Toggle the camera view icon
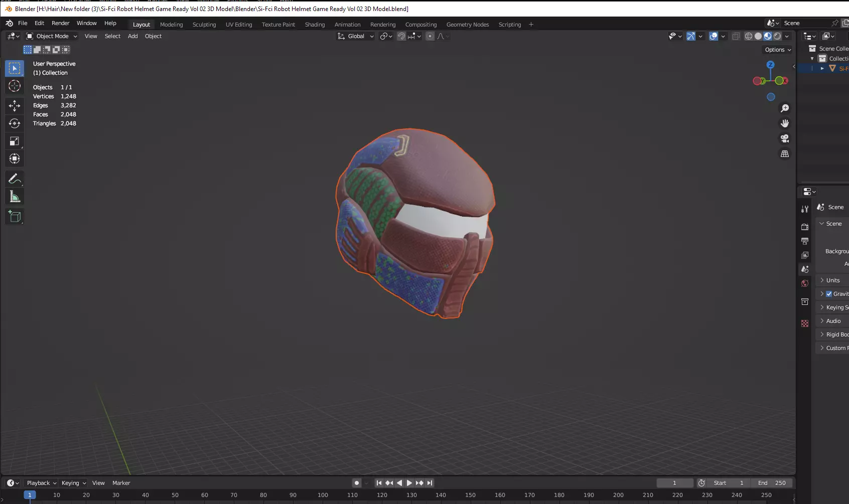The height and width of the screenshot is (504, 849). [x=785, y=138]
